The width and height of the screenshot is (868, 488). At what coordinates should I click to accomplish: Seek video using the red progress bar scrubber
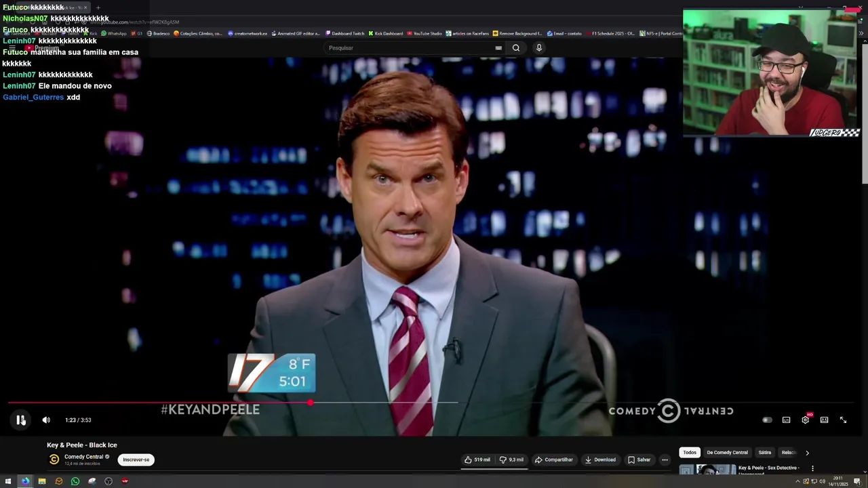pyautogui.click(x=310, y=403)
